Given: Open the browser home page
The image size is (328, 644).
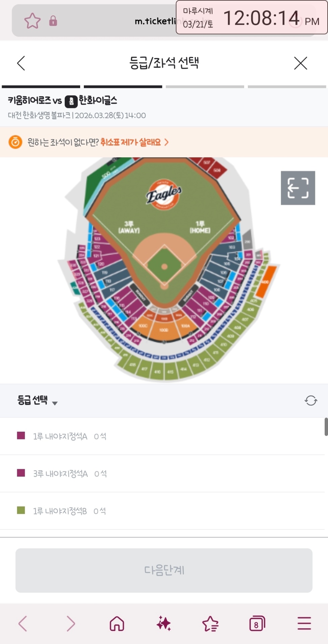Looking at the screenshot, I should click(117, 624).
